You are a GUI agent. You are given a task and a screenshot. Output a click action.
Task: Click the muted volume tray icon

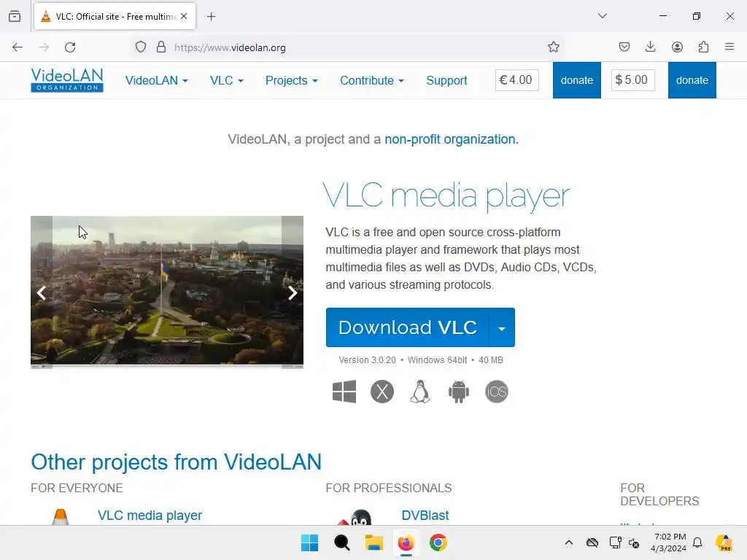pos(634,542)
